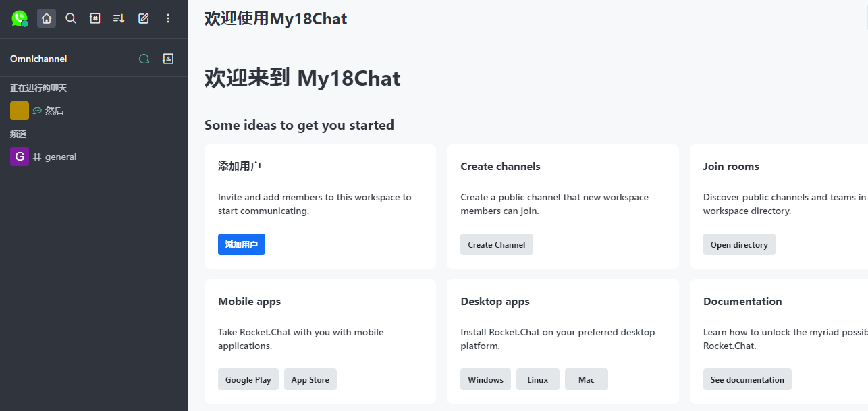
Task: Click the create new pencil icon
Action: point(144,18)
